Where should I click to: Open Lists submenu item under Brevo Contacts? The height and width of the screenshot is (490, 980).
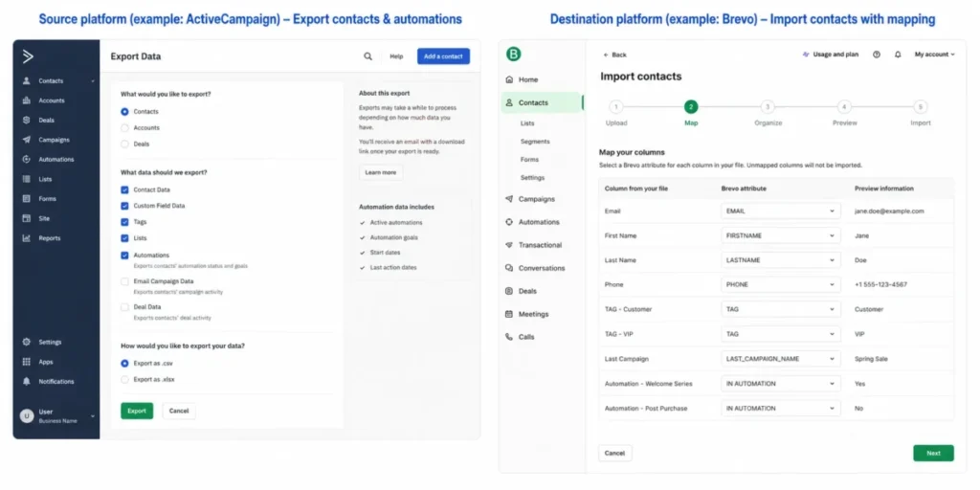pos(527,123)
